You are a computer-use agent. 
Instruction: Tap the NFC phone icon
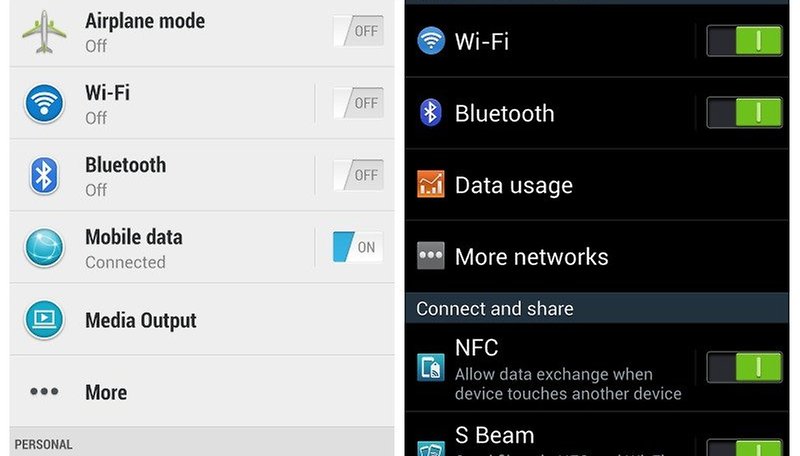[431, 367]
